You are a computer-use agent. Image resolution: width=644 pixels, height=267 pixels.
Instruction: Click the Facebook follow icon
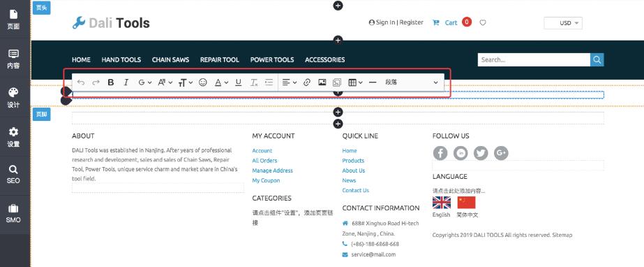click(440, 153)
